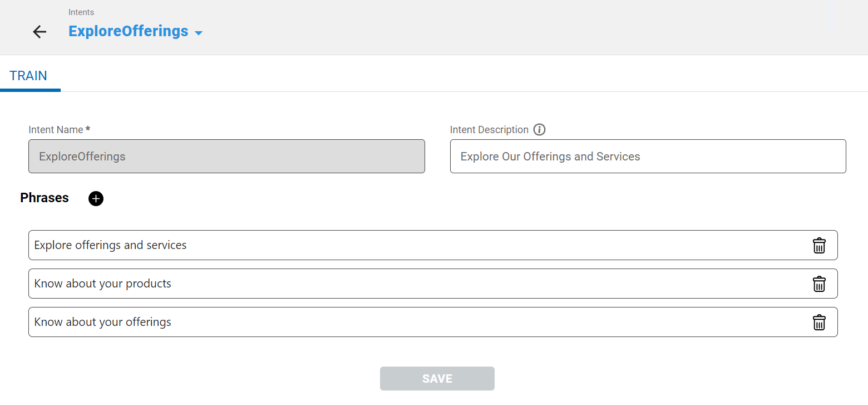Click the 'Intent Description' field label
868x405 pixels.
489,130
